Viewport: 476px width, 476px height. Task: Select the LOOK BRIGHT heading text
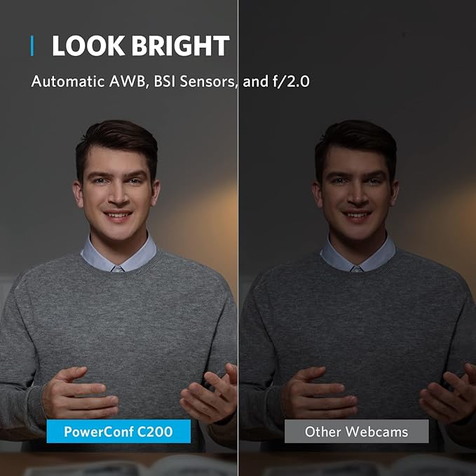[140, 46]
